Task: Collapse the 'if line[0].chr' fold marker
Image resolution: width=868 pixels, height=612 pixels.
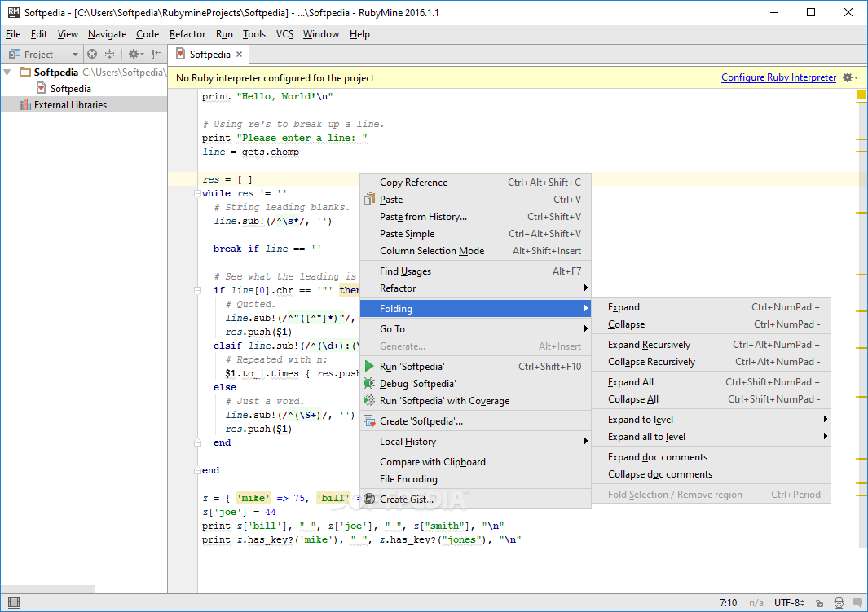Action: [x=197, y=290]
